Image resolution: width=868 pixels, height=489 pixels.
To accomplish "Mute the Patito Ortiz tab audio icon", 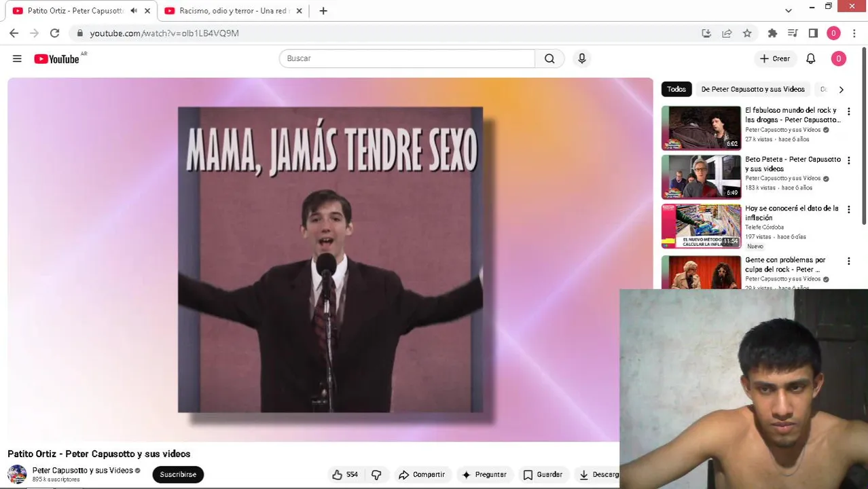I will pos(134,11).
